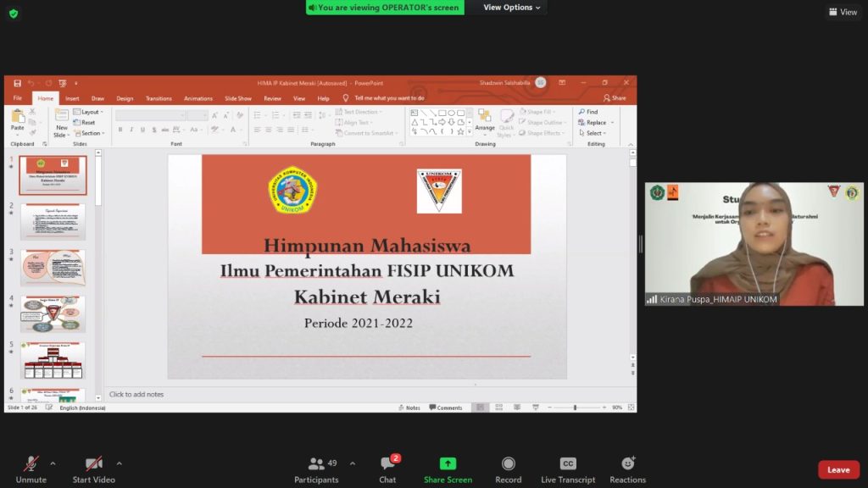Switch to the Insert tab
Viewport: 868px width, 488px height.
pyautogui.click(x=72, y=98)
